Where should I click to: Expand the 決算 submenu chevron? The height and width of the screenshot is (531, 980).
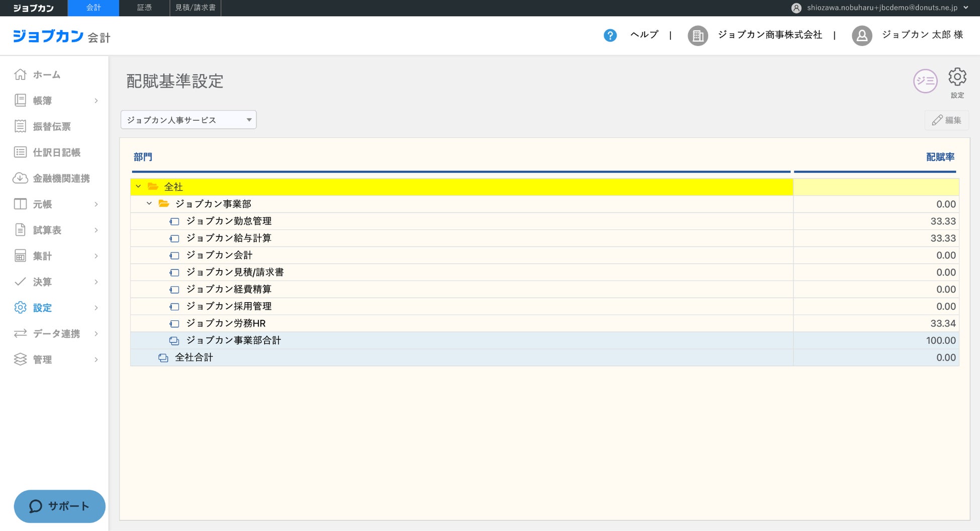click(x=96, y=282)
